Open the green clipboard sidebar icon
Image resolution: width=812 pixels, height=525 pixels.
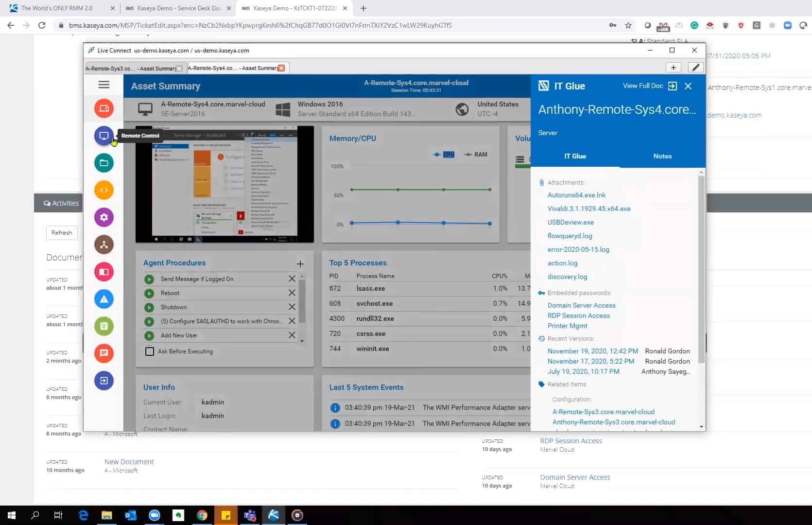104,326
